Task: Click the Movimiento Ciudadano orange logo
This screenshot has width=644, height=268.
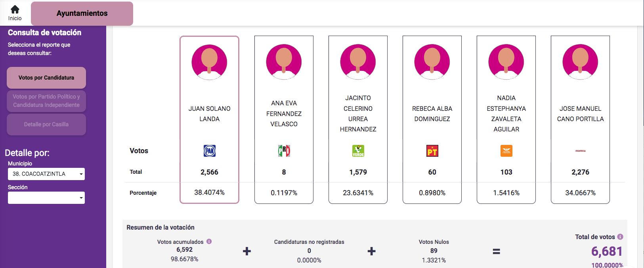Action: point(506,151)
